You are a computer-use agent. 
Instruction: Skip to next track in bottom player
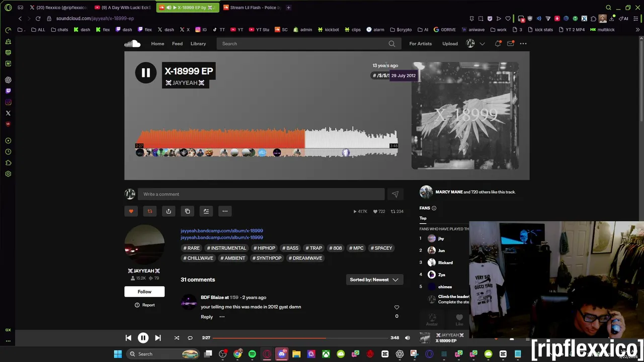[x=157, y=338]
